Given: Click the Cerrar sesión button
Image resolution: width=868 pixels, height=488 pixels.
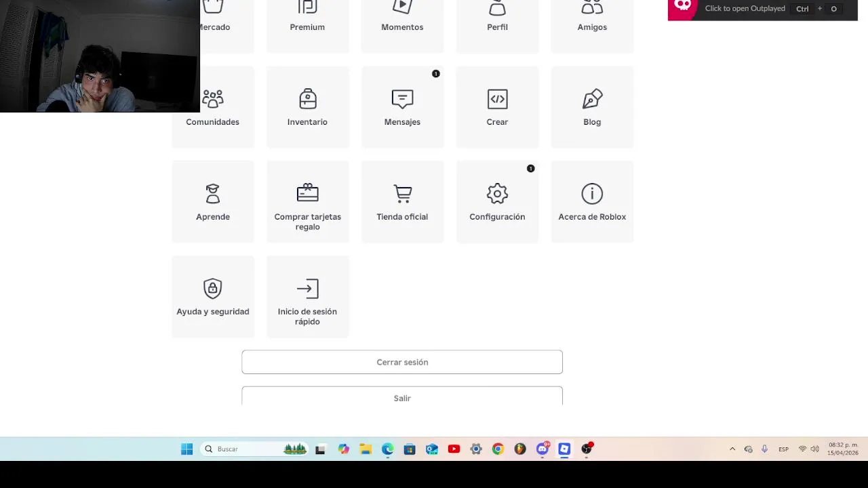Looking at the screenshot, I should point(402,362).
